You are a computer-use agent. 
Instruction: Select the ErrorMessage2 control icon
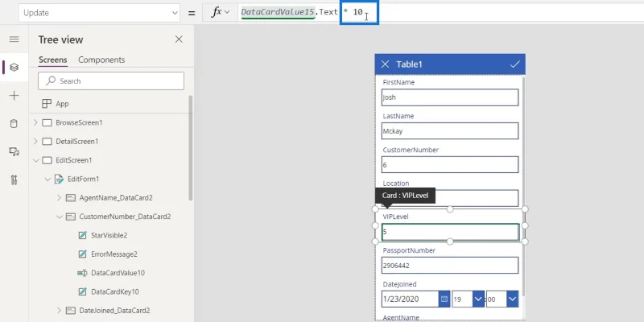82,254
